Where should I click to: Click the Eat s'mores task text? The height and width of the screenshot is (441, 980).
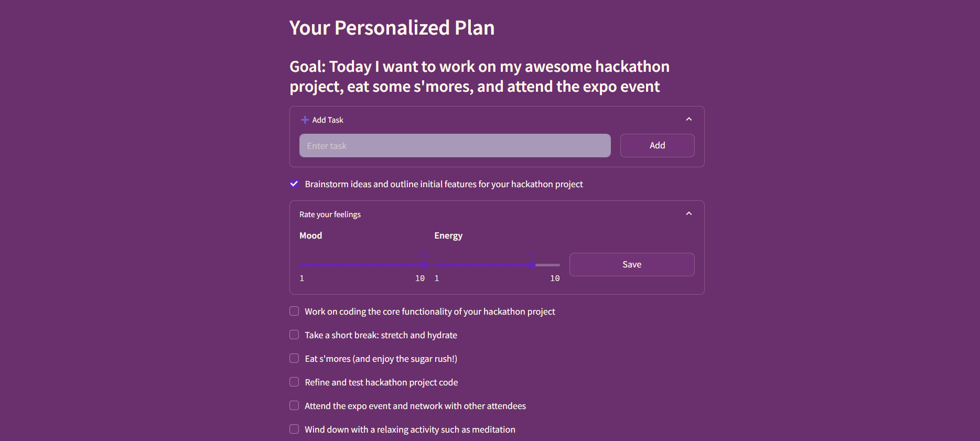(381, 359)
